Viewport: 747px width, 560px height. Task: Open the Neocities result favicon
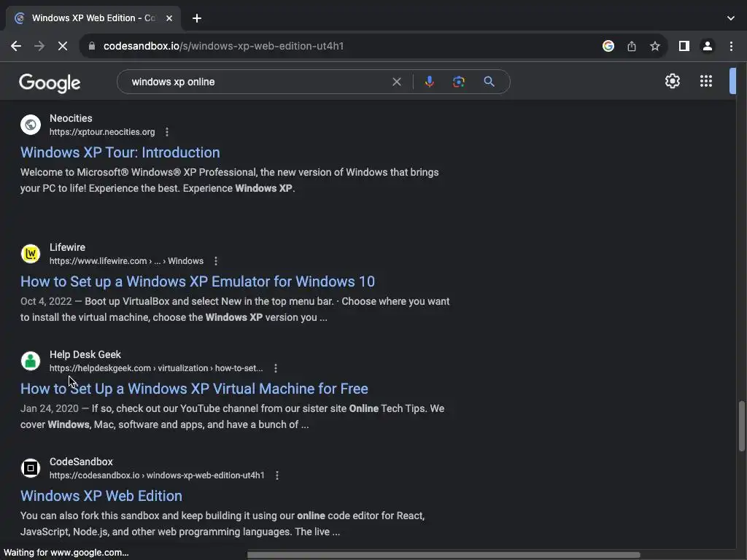point(31,125)
